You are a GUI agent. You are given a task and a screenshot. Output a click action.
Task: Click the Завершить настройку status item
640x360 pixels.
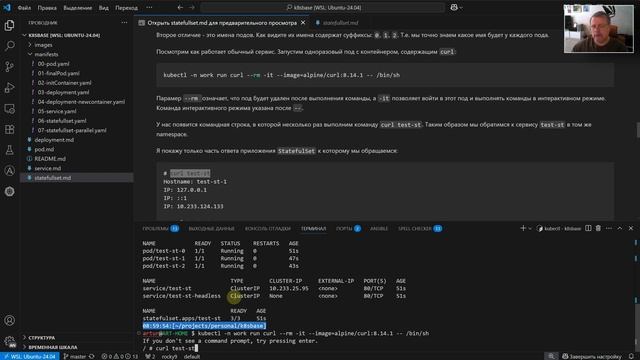tap(592, 356)
